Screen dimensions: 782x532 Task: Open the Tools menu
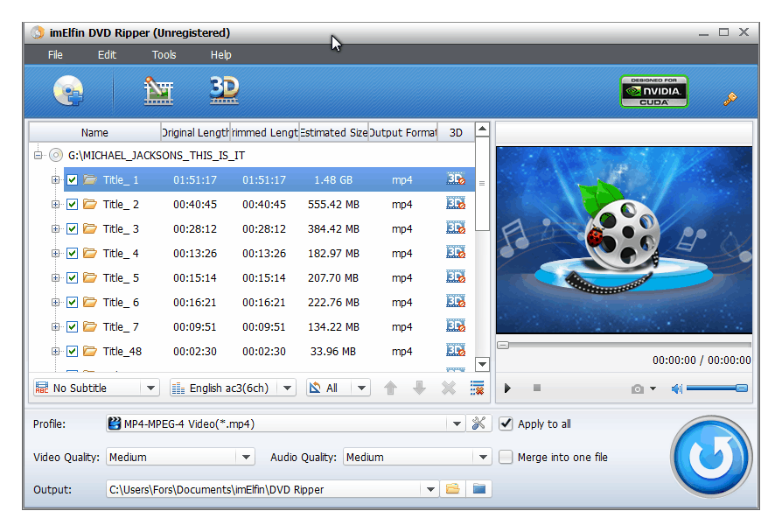(164, 55)
